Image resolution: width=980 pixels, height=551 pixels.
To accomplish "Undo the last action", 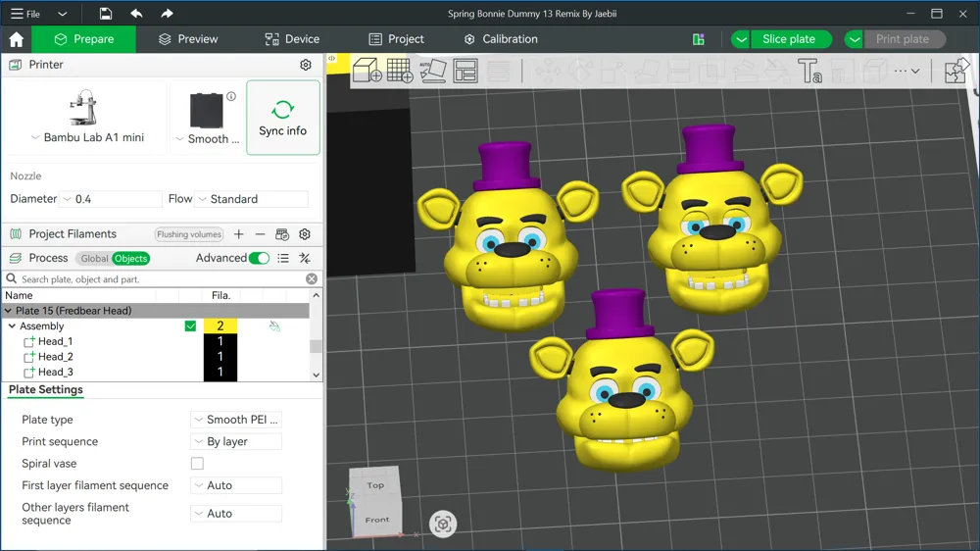I will 136,13.
